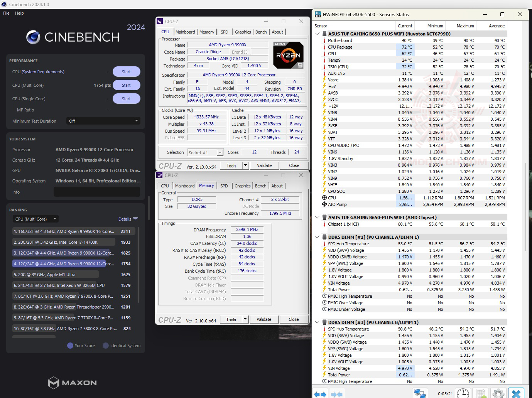Open the CPU (Multi Core) ranking dropdown
Image resolution: width=532 pixels, height=398 pixels.
pos(35,219)
